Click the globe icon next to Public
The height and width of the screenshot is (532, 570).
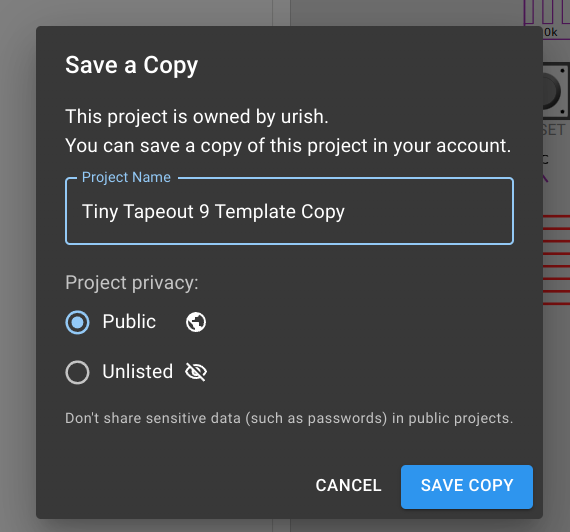click(x=196, y=322)
